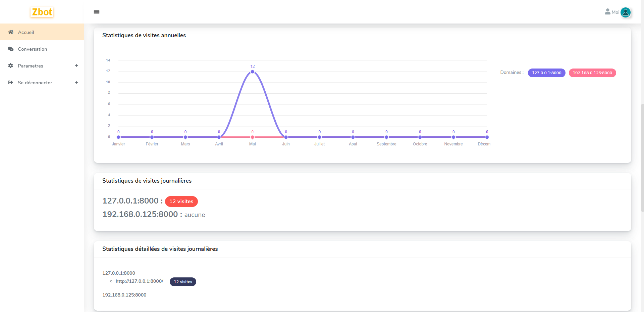Click the Parametres gear icon

tap(11, 66)
